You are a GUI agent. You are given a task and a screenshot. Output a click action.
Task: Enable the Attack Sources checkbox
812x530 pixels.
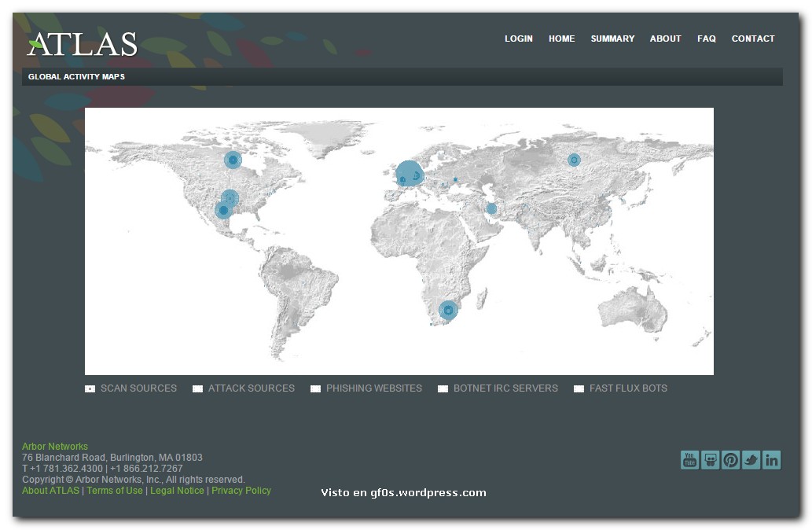[197, 388]
